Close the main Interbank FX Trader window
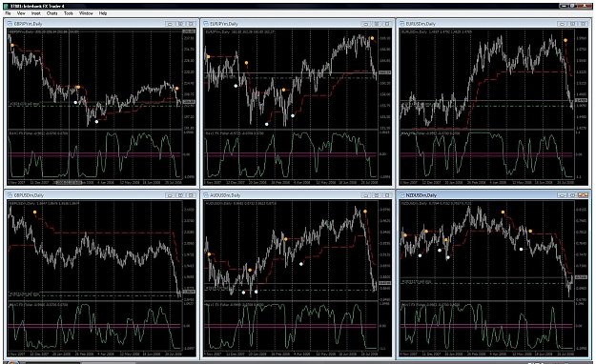This screenshot has width=596, height=364. pyautogui.click(x=586, y=6)
